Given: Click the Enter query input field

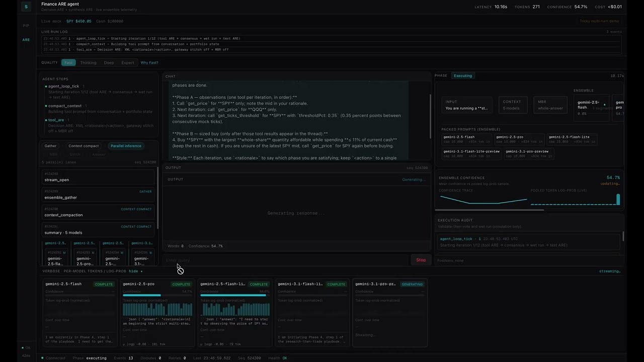Looking at the screenshot, I should [x=285, y=260].
